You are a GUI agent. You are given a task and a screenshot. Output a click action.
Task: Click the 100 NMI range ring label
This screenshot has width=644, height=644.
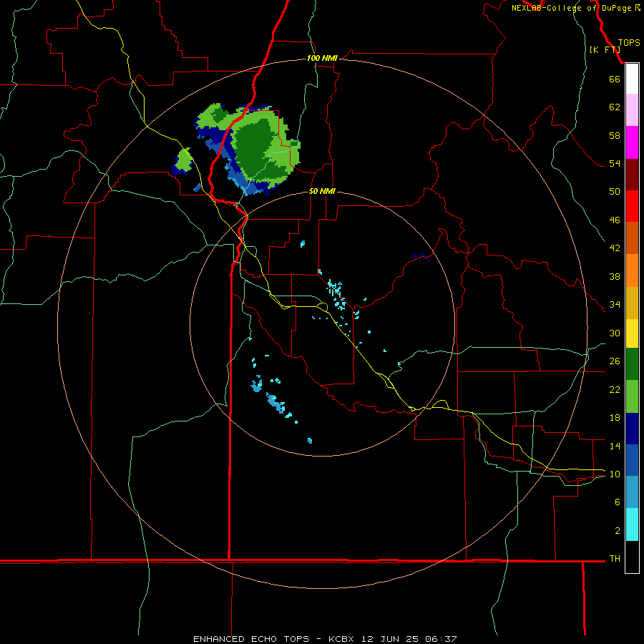(x=322, y=58)
